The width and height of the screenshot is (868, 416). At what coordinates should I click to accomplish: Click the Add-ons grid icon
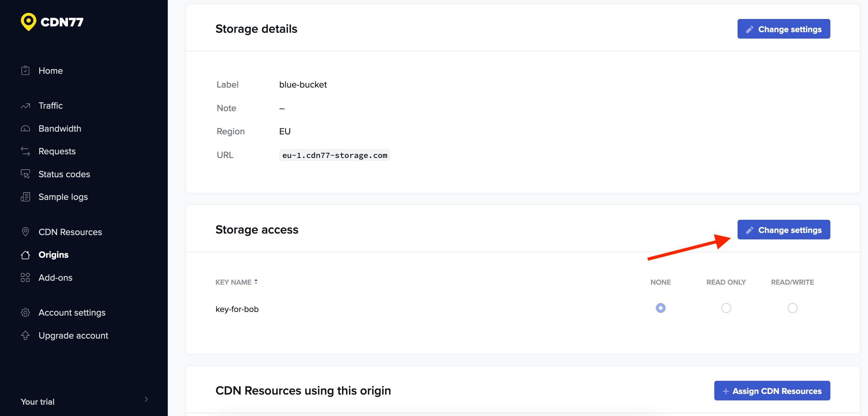[25, 278]
